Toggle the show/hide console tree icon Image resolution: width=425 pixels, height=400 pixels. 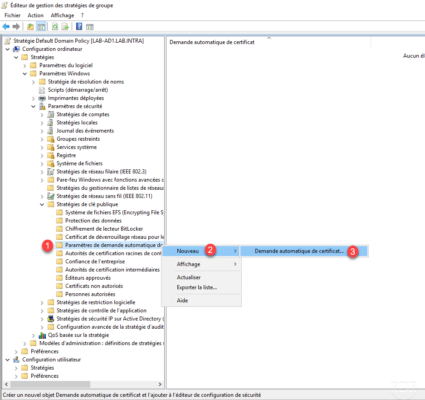tap(41, 26)
